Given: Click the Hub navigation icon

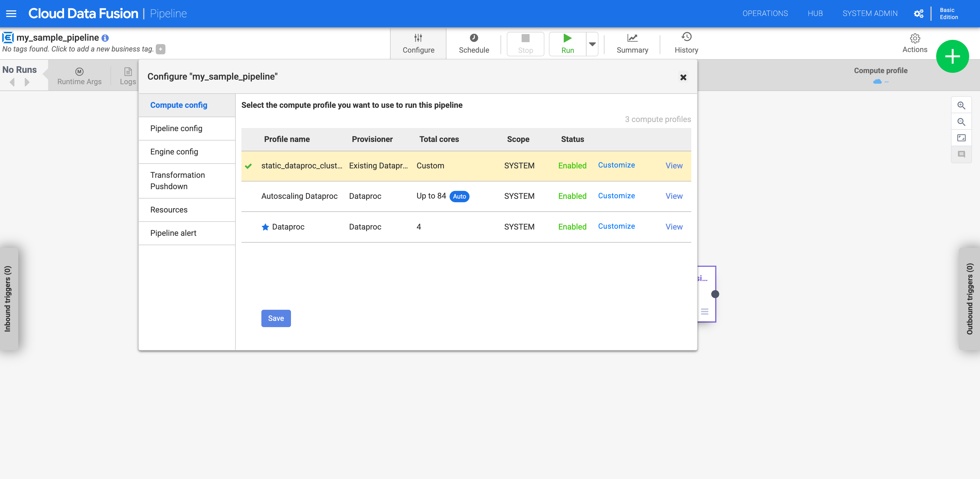Looking at the screenshot, I should [x=815, y=13].
